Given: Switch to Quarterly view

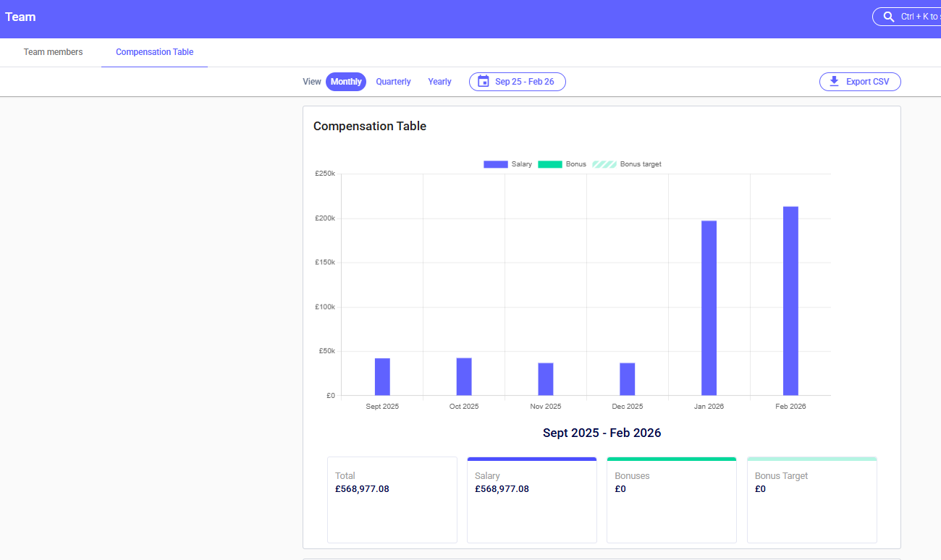Looking at the screenshot, I should tap(393, 82).
